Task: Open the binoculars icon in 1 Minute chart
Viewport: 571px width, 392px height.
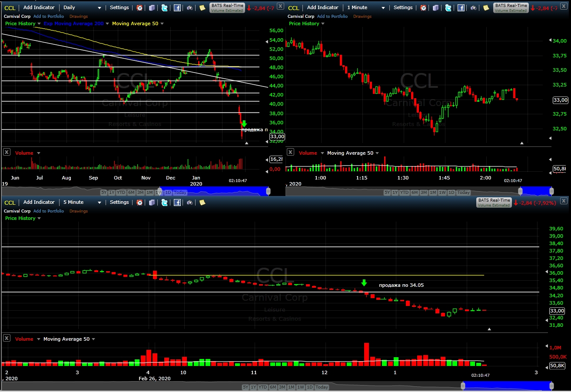Action: click(474, 8)
